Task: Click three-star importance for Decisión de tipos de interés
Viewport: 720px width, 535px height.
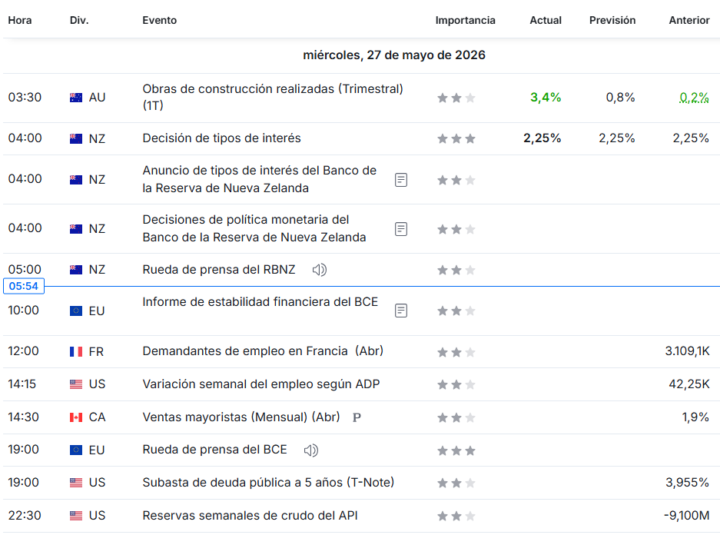Action: (456, 139)
